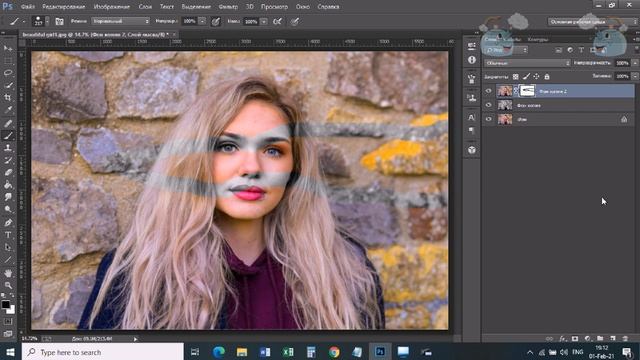640x360 pixels.
Task: Click the foreground color swatch
Action: click(x=5, y=304)
